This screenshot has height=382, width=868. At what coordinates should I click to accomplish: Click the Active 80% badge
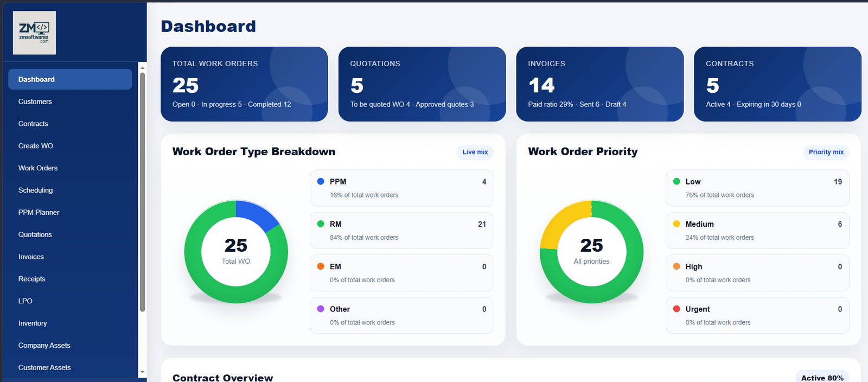822,378
